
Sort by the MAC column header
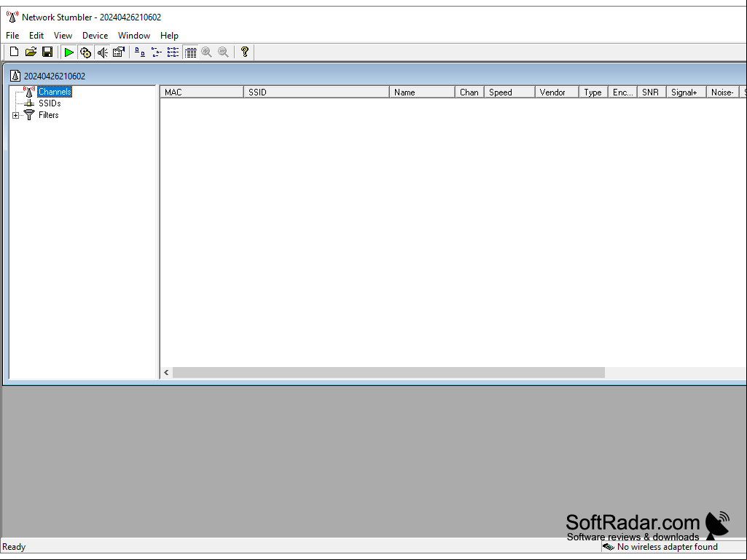pyautogui.click(x=202, y=92)
